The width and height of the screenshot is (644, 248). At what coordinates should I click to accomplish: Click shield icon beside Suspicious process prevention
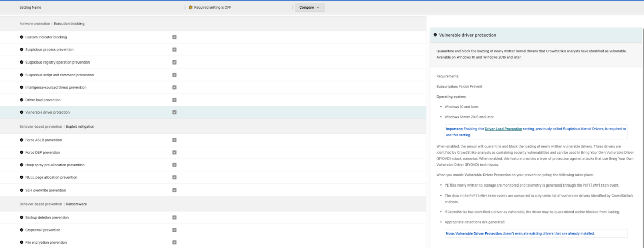[21, 50]
